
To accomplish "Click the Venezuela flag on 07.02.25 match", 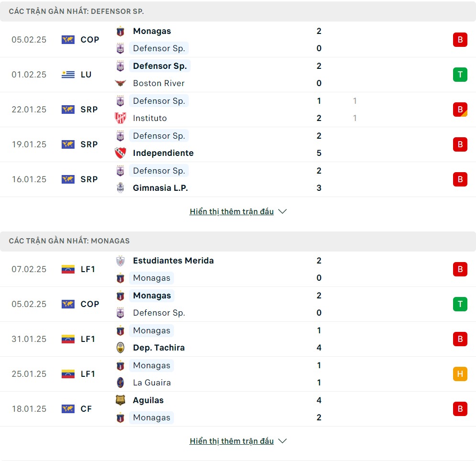I will coord(68,269).
